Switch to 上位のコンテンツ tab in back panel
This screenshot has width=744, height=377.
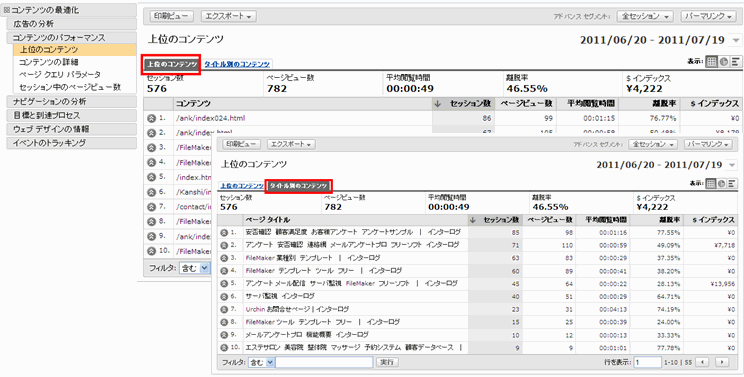pyautogui.click(x=172, y=64)
